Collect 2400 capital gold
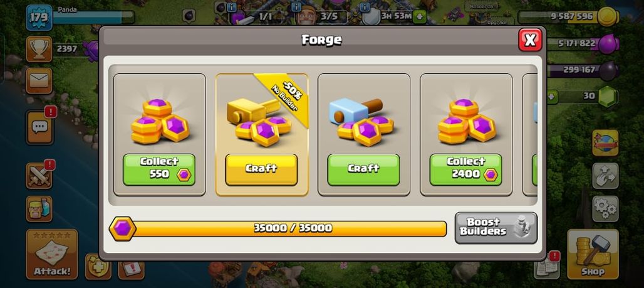Viewport: 644px width, 288px height. 465,169
